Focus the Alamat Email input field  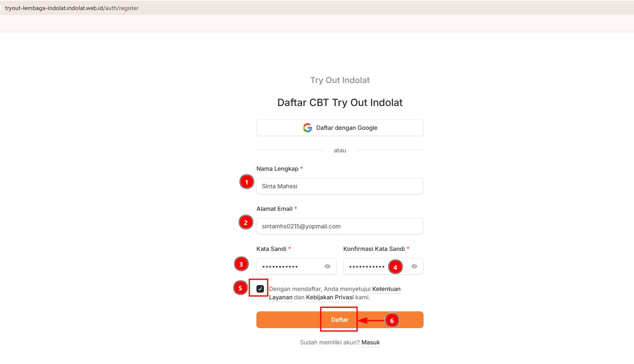pos(340,226)
